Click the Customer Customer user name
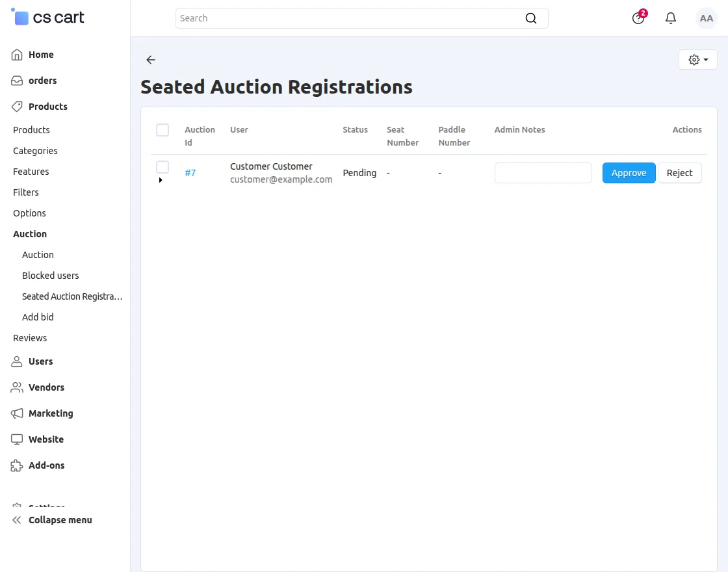This screenshot has width=728, height=572. [271, 166]
